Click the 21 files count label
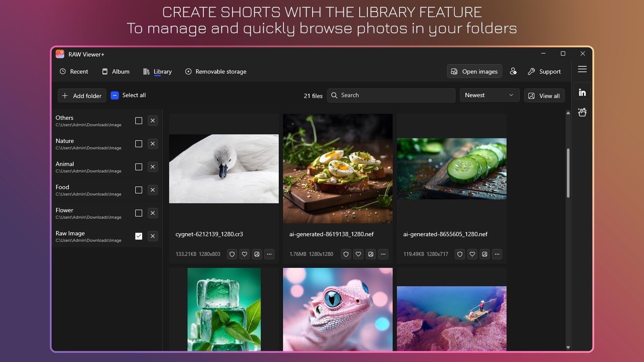The width and height of the screenshot is (644, 362). [313, 96]
